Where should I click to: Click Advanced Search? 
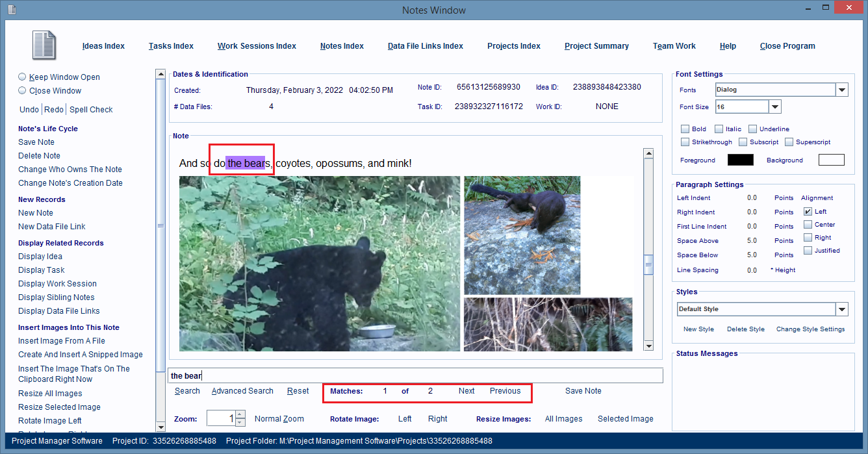pyautogui.click(x=242, y=391)
